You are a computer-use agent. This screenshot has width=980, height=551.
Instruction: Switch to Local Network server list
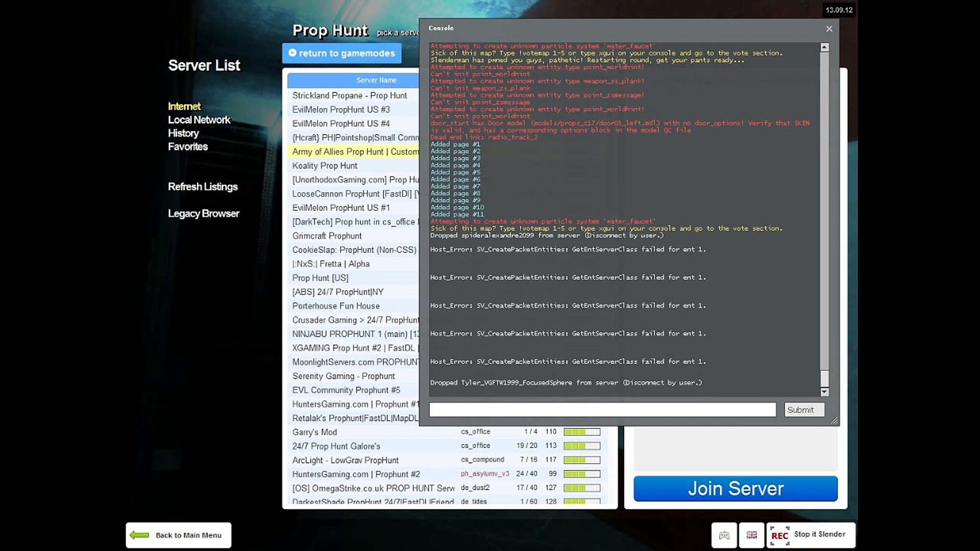(199, 120)
